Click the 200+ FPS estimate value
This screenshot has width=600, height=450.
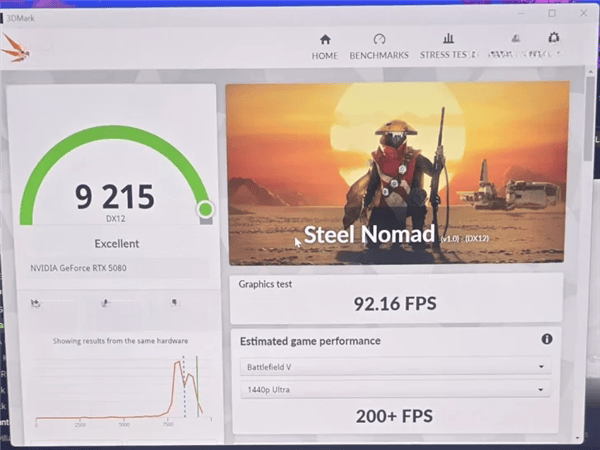point(395,416)
